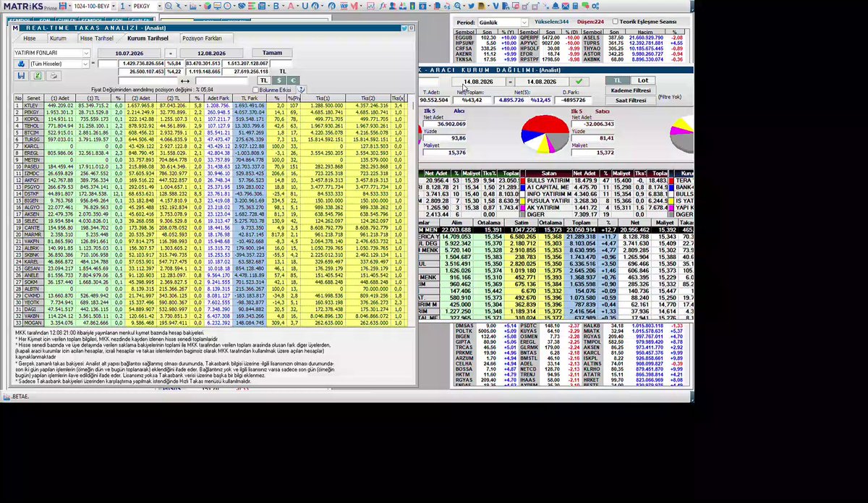Expand the Period Günlük dropdown
Screen dimensions: 868x503
[524, 22]
